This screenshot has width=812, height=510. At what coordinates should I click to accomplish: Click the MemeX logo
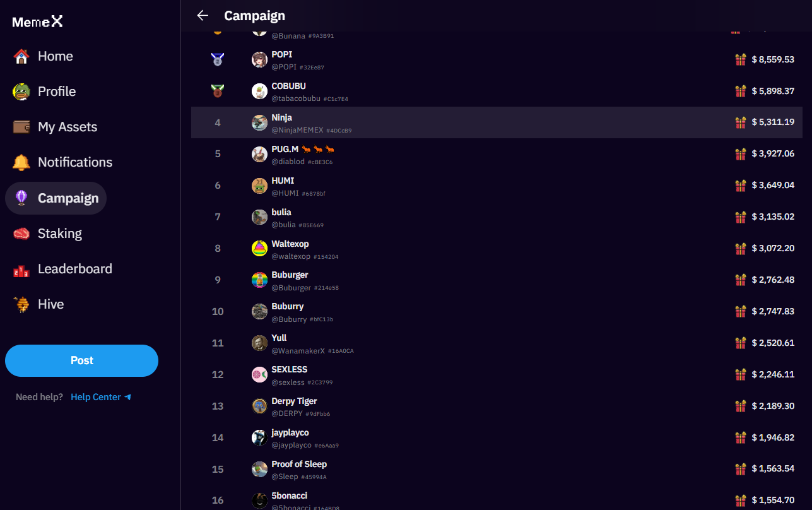pos(38,22)
